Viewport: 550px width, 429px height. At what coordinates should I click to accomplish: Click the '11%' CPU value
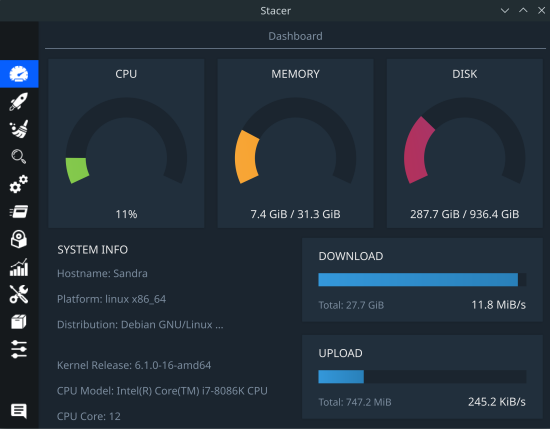pos(126,214)
